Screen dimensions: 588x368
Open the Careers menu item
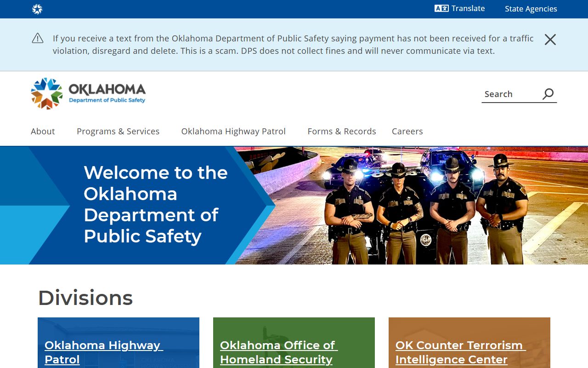407,131
